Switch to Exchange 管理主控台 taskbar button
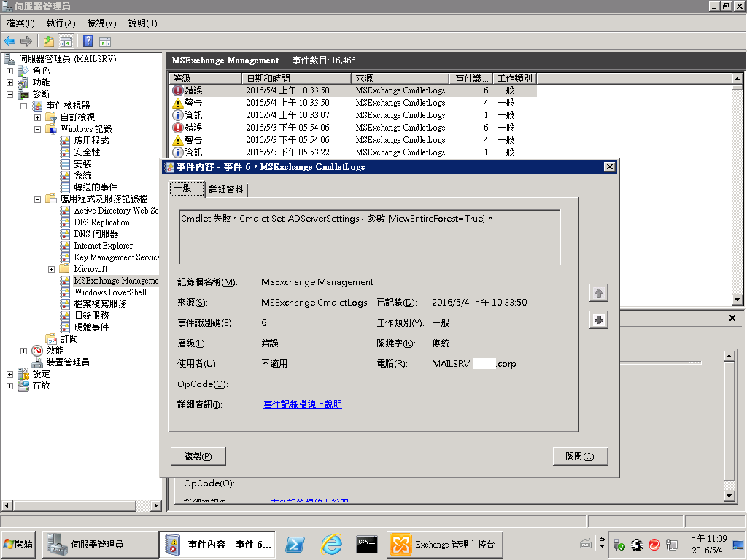Viewport: 747px width, 560px height. (x=444, y=544)
